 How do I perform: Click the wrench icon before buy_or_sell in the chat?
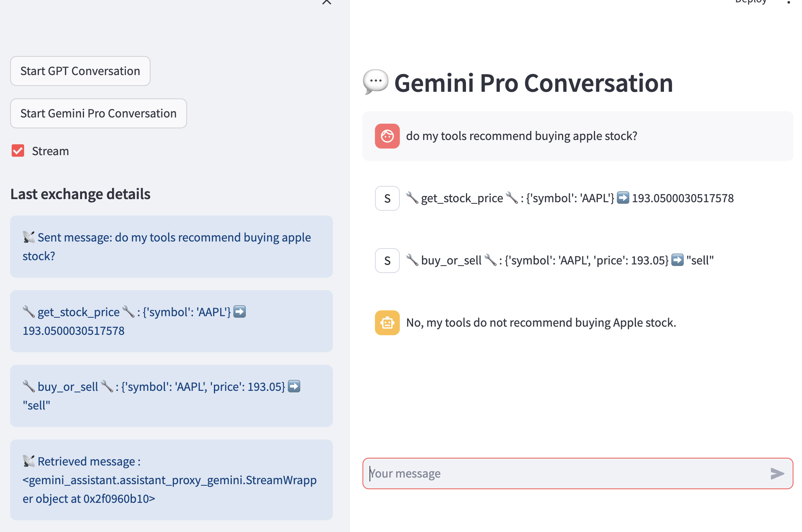412,260
